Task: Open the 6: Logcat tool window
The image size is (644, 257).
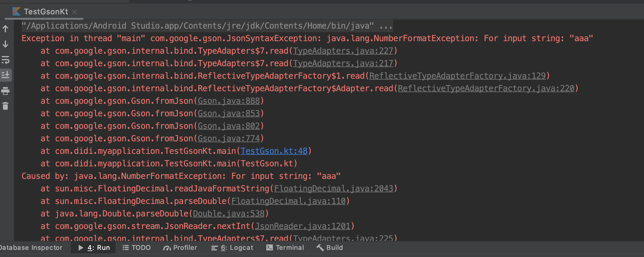Action: pos(232,248)
